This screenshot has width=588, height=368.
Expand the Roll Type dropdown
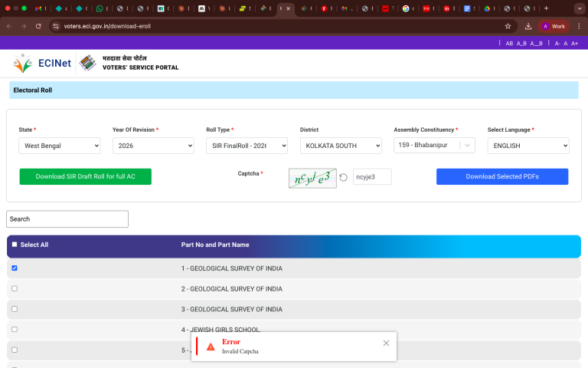247,146
